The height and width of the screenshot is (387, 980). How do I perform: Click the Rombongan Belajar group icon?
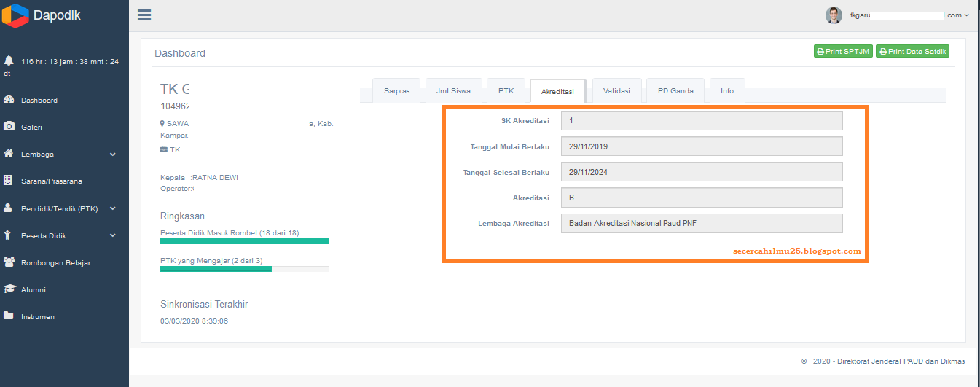[9, 262]
